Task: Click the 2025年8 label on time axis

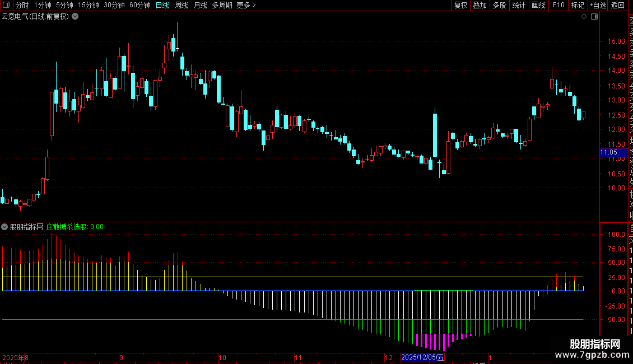Action: pyautogui.click(x=15, y=357)
